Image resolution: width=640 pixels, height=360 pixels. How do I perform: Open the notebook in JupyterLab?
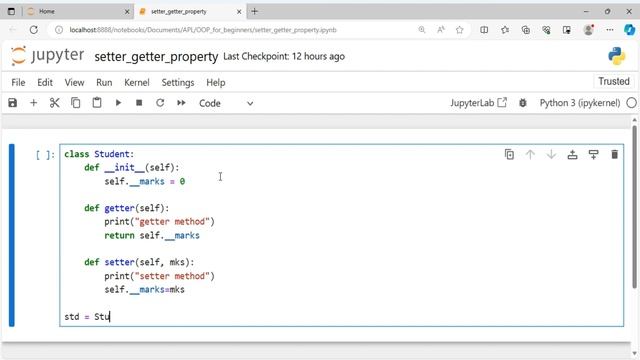coord(478,103)
